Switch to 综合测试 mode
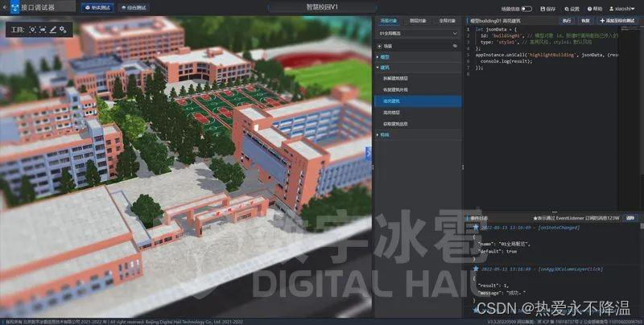Image resolution: width=644 pixels, height=325 pixels. tap(134, 8)
